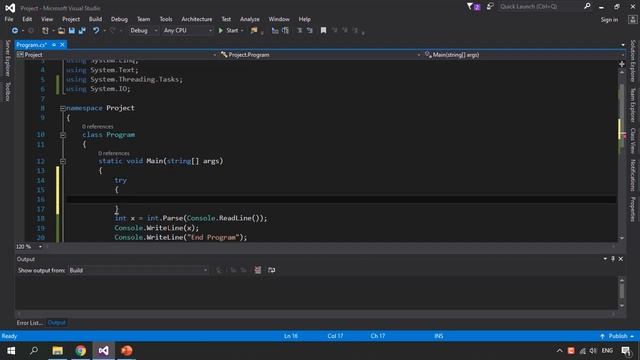Open PowerPoint from the taskbar
The image size is (640, 360).
click(127, 351)
